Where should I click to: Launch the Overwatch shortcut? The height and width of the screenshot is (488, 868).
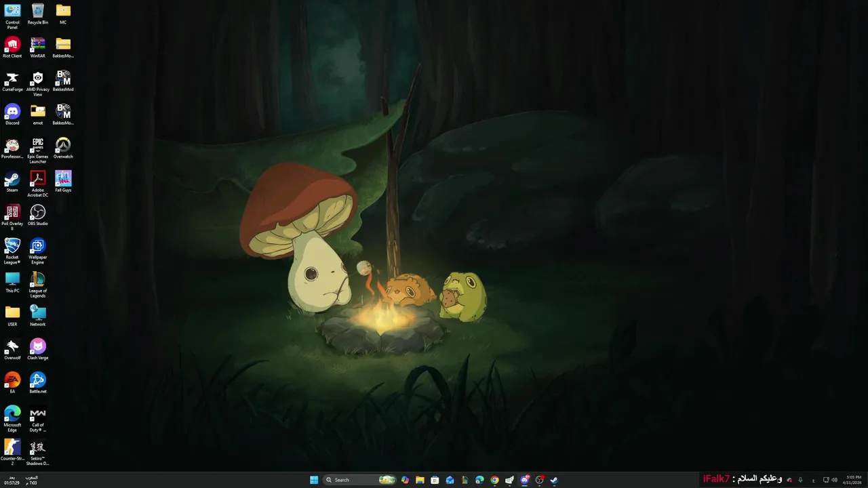click(x=63, y=148)
